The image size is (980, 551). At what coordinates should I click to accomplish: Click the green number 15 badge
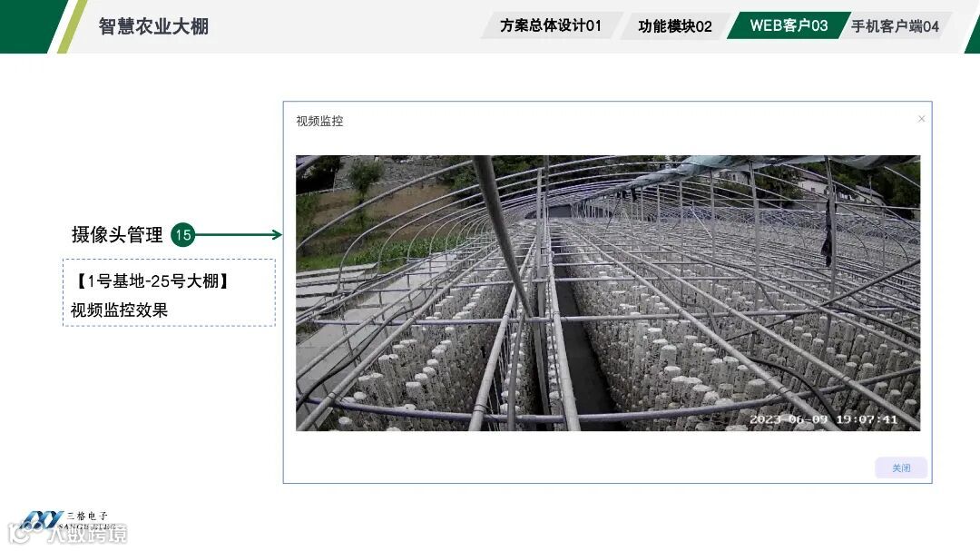coord(183,234)
